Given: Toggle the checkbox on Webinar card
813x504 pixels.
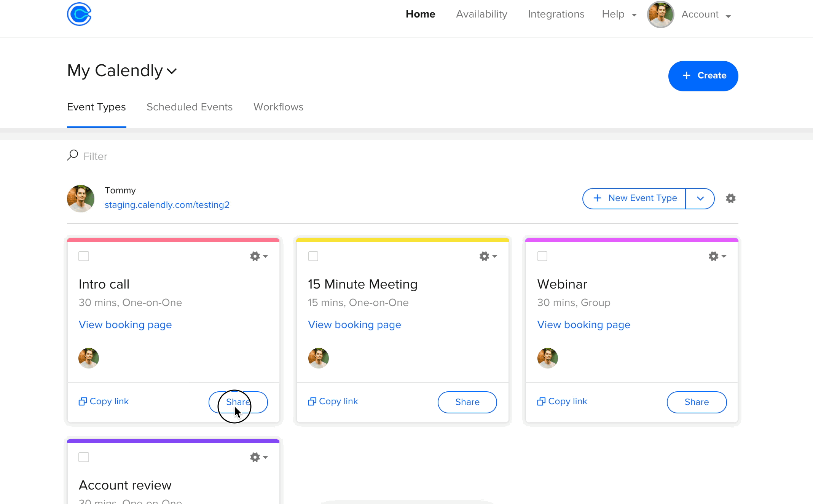Looking at the screenshot, I should (x=542, y=256).
